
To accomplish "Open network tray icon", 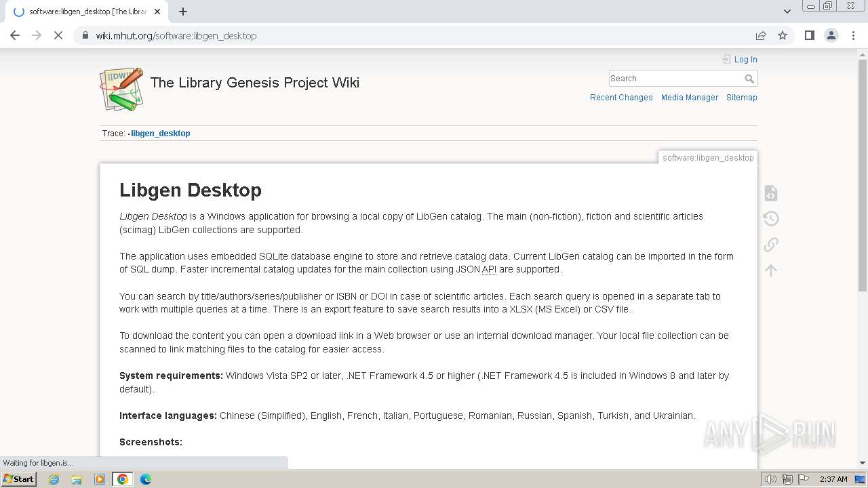I will (x=787, y=479).
